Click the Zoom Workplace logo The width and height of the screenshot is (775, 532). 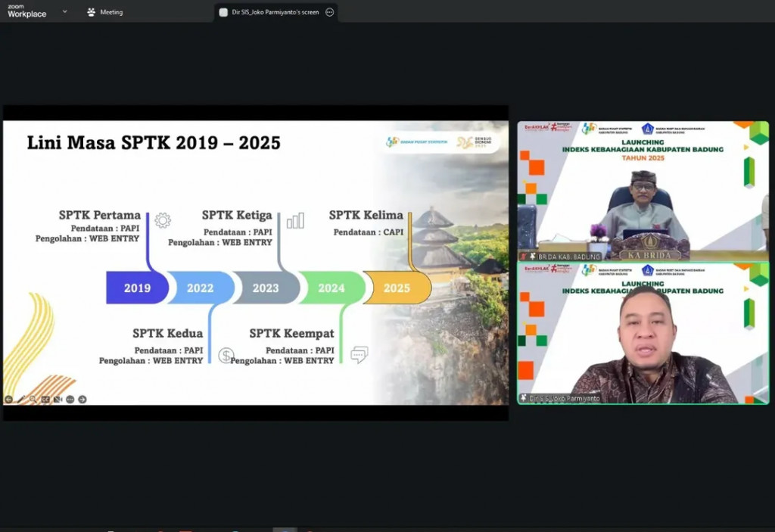[26, 11]
